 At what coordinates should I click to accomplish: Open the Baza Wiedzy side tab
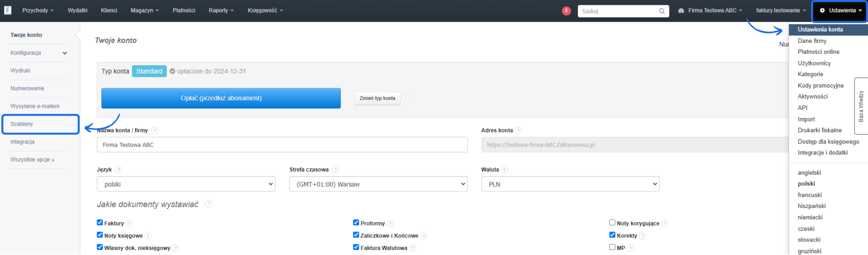(861, 106)
